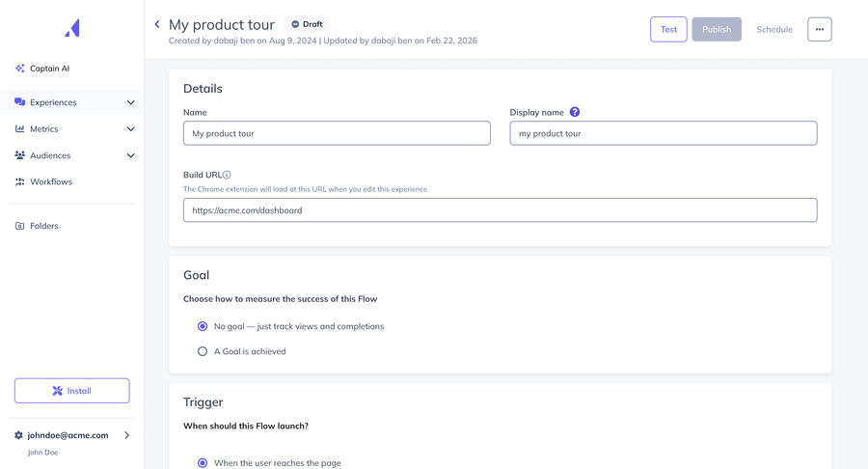
Task: Click the Audiences people icon
Action: (20, 155)
